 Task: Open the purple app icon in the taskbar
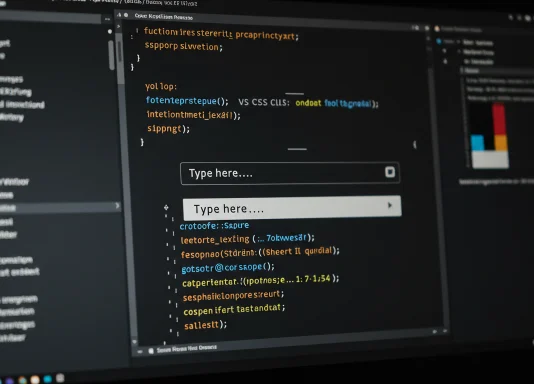9,381
